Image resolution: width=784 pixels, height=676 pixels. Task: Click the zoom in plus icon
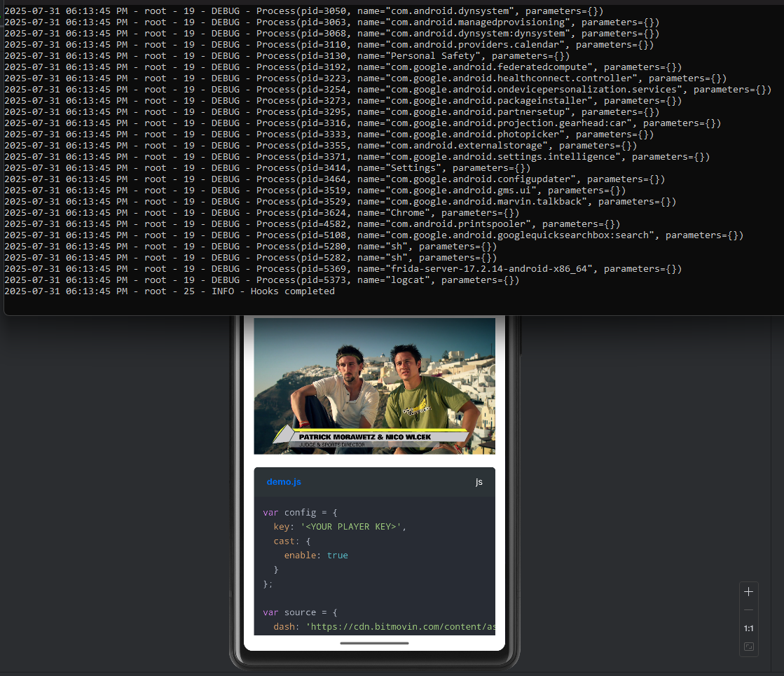click(748, 592)
